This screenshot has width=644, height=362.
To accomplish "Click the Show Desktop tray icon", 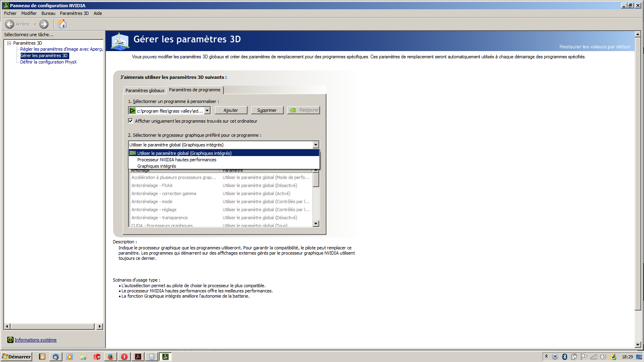I will [639, 357].
